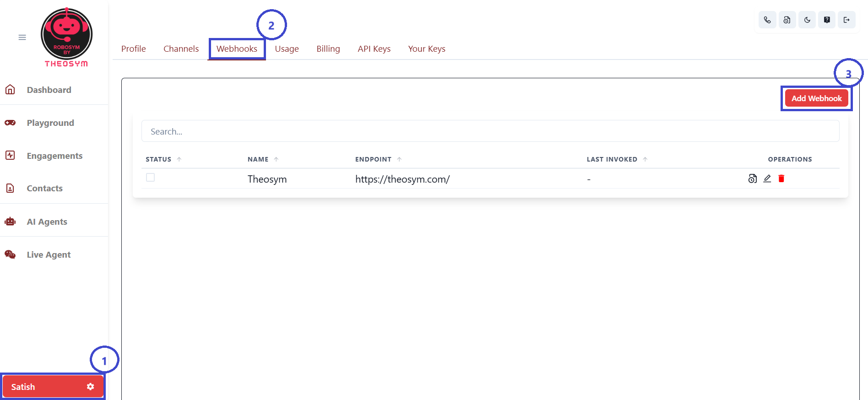The image size is (868, 400).
Task: Toggle dark mode with the moon icon
Action: click(807, 20)
